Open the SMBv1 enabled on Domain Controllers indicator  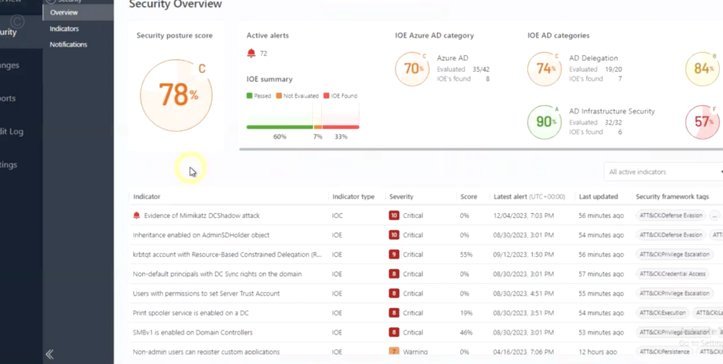(193, 332)
